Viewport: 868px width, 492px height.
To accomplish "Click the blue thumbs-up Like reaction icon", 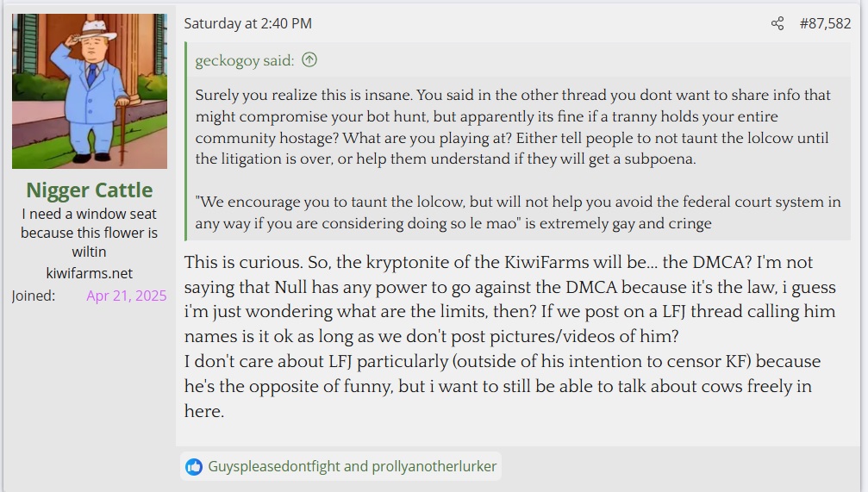I will pos(194,466).
